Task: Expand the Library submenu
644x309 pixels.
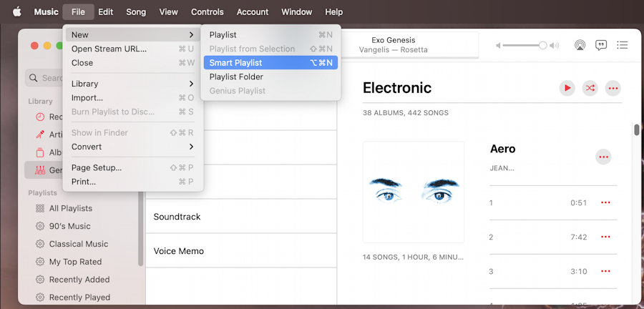Action: 133,84
